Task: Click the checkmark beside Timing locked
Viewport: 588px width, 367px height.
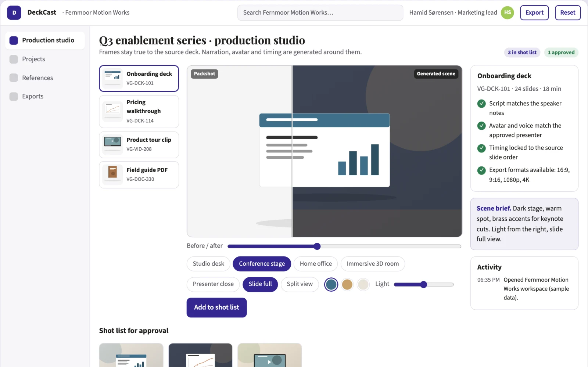Action: (x=481, y=148)
